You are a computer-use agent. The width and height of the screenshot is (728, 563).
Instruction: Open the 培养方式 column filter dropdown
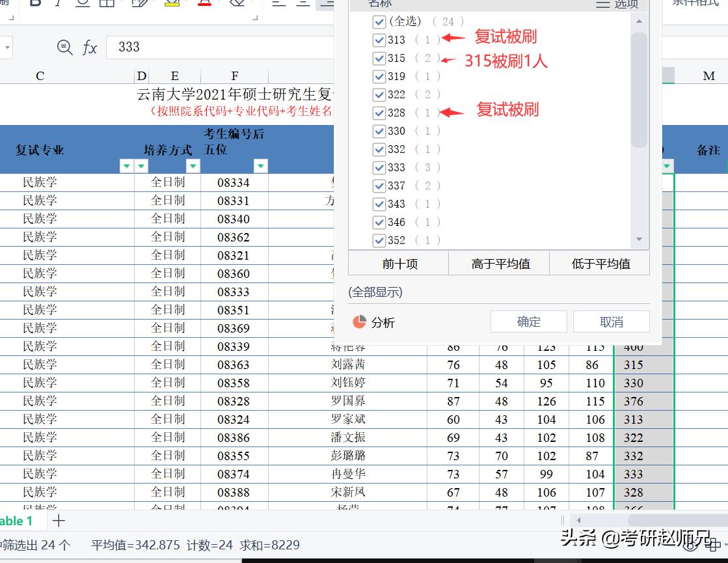(x=192, y=165)
